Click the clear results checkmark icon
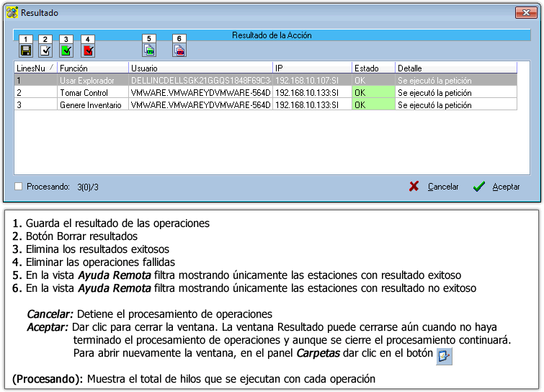Viewport: 544px width, 392px height. 45,50
